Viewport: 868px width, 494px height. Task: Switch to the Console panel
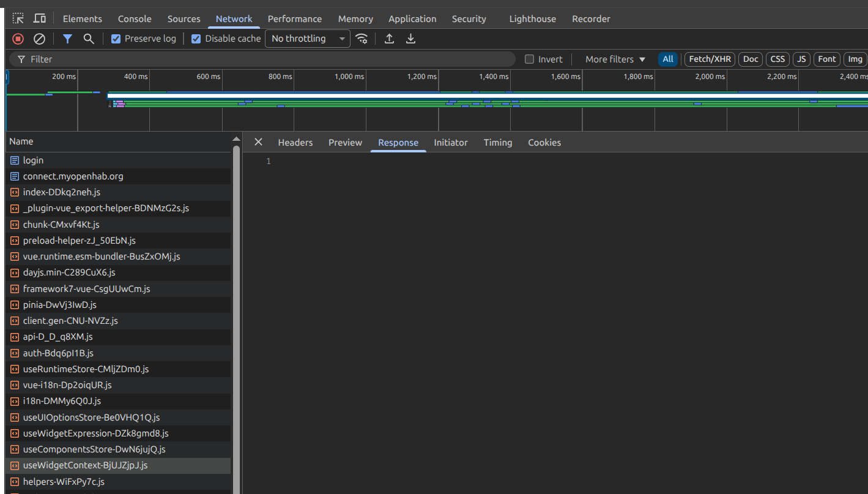point(135,19)
